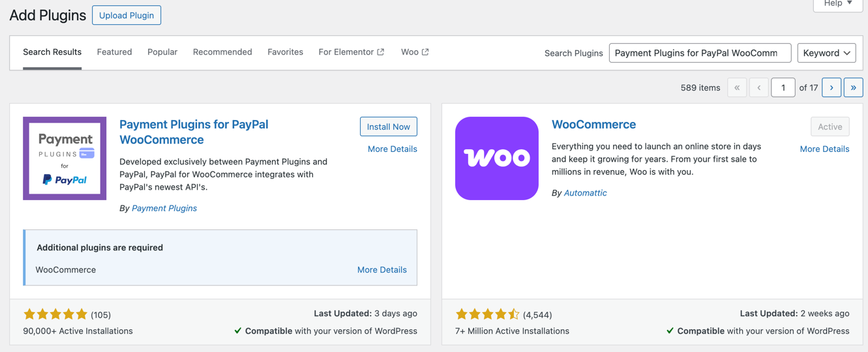The width and height of the screenshot is (868, 352).
Task: Jump to the last results page arrow
Action: click(853, 87)
